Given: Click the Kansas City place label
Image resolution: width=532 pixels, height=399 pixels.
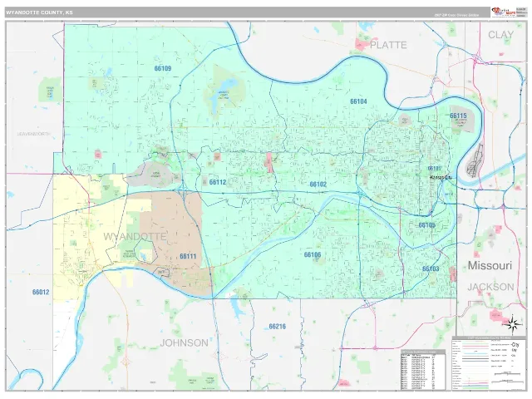Looking at the screenshot, I should pyautogui.click(x=441, y=177).
